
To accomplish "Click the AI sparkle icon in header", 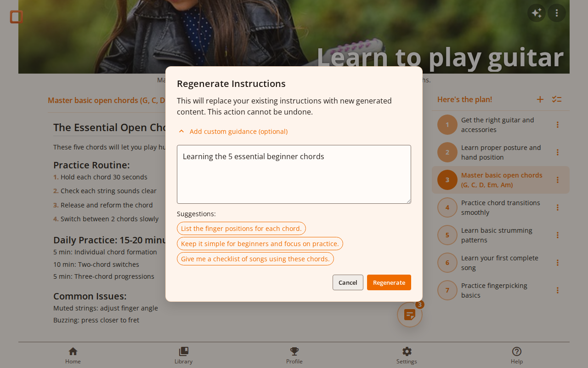I will 537,13.
